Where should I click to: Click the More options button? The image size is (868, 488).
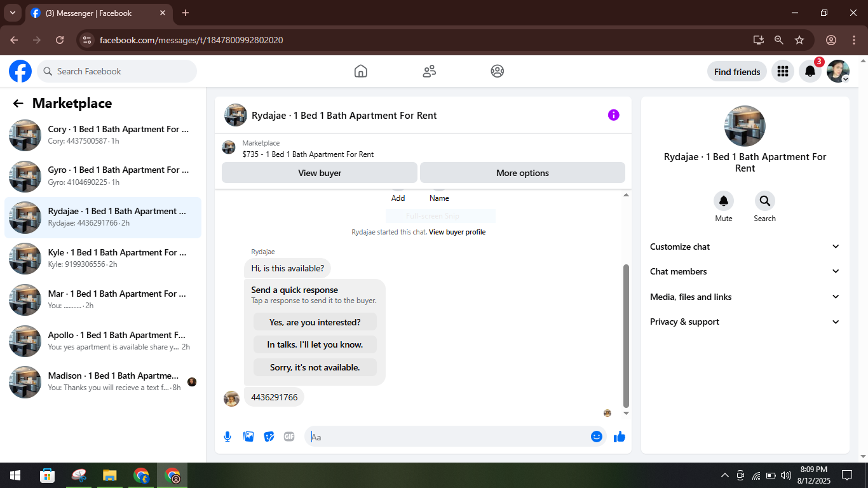(522, 173)
